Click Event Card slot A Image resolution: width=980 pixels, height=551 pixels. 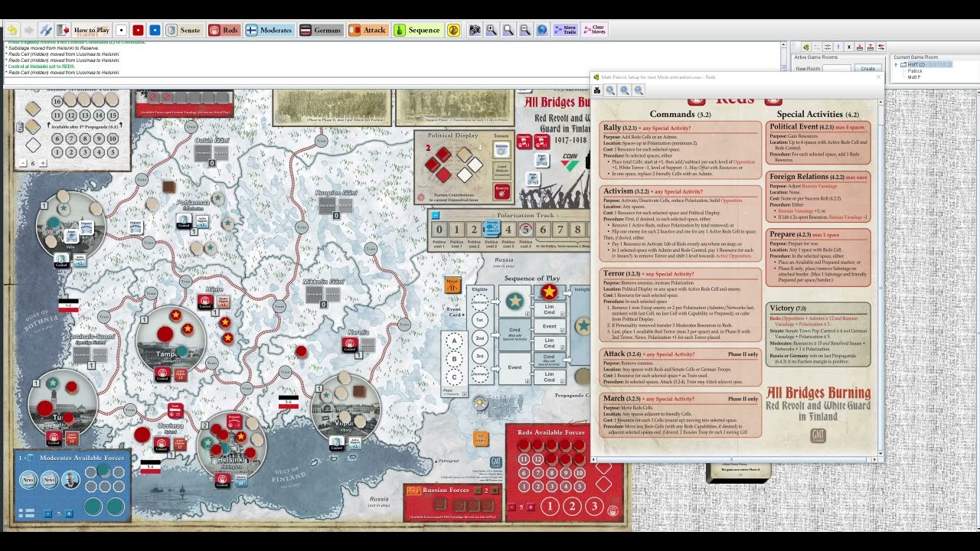click(454, 341)
